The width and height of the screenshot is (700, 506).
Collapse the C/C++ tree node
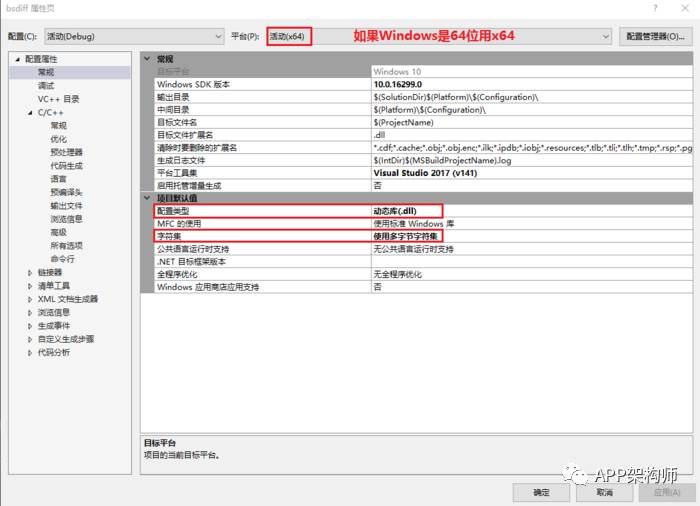tap(30, 113)
